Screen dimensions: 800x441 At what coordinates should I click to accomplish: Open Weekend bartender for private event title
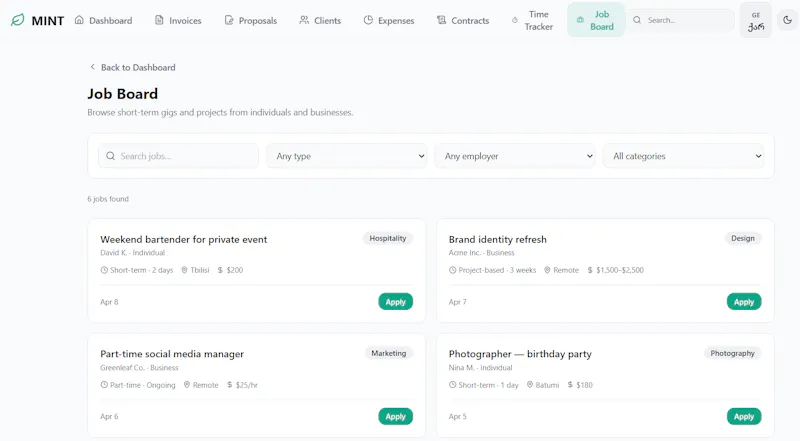(x=184, y=239)
